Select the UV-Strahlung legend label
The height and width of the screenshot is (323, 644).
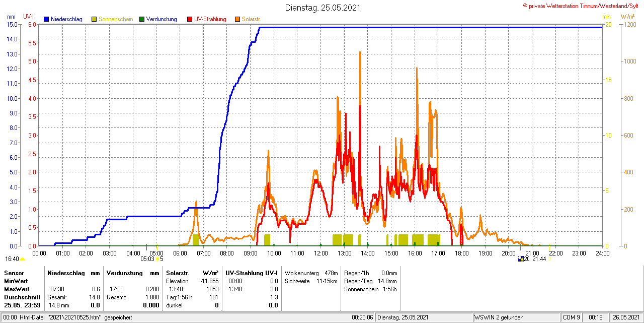click(x=210, y=19)
